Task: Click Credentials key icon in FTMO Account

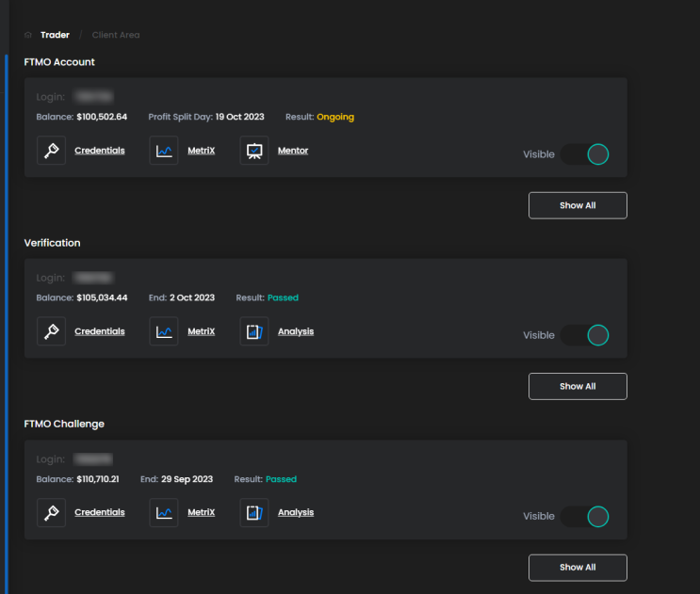Action: tap(51, 151)
